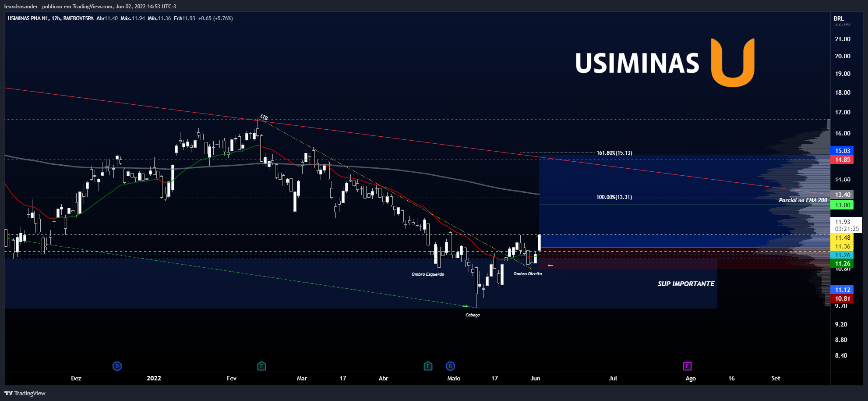Select the red 14.85 price label

(842, 160)
